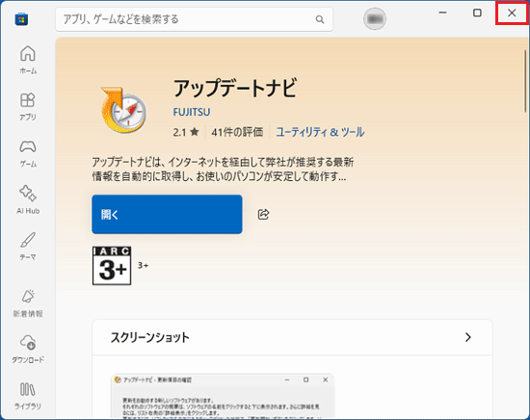530x420 pixels.
Task: Open the Home section in sidebar
Action: click(28, 60)
